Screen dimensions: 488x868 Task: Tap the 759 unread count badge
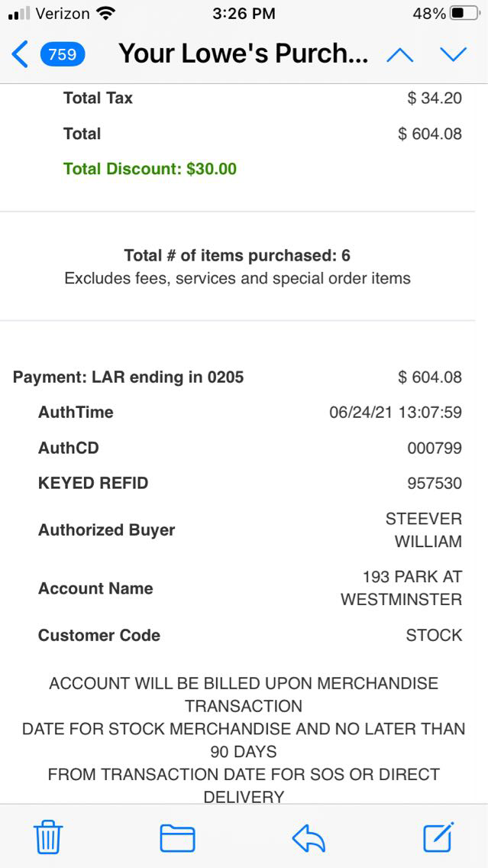pos(62,54)
